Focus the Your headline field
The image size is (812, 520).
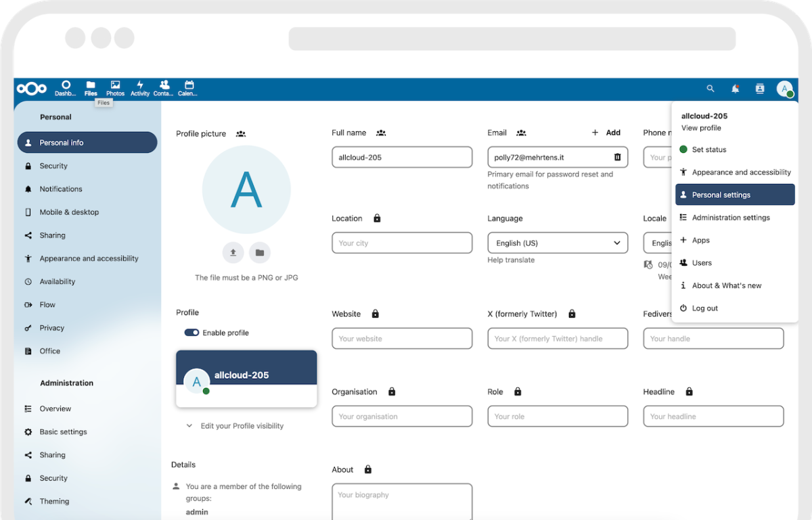(713, 416)
